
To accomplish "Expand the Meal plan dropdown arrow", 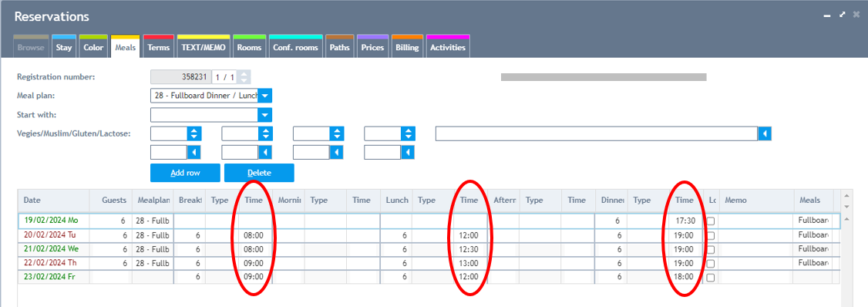I will (265, 96).
